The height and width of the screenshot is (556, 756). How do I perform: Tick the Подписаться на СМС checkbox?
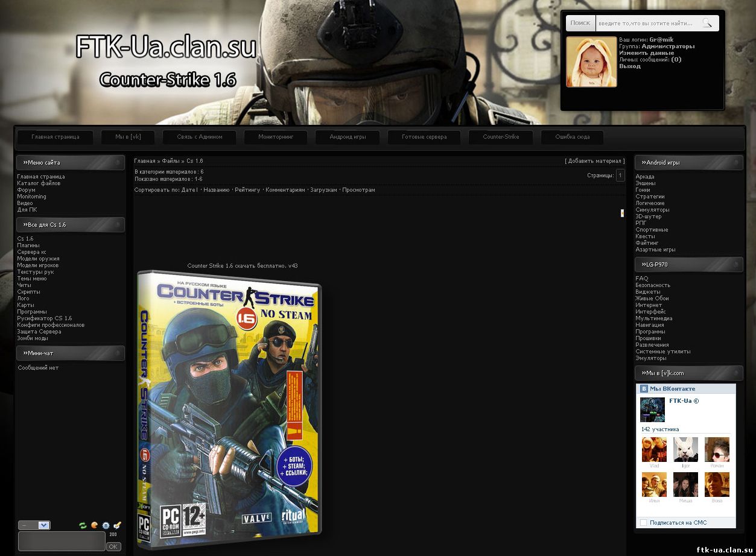(x=643, y=522)
